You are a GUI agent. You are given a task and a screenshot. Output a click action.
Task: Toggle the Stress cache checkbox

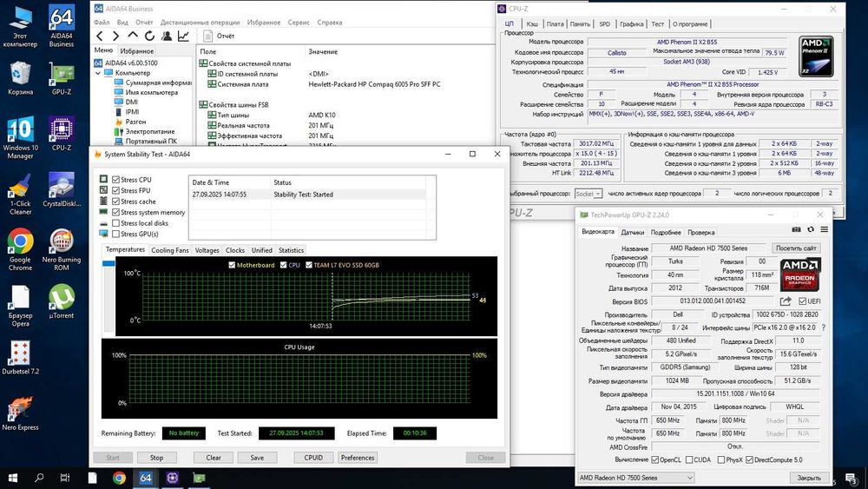[x=115, y=202]
